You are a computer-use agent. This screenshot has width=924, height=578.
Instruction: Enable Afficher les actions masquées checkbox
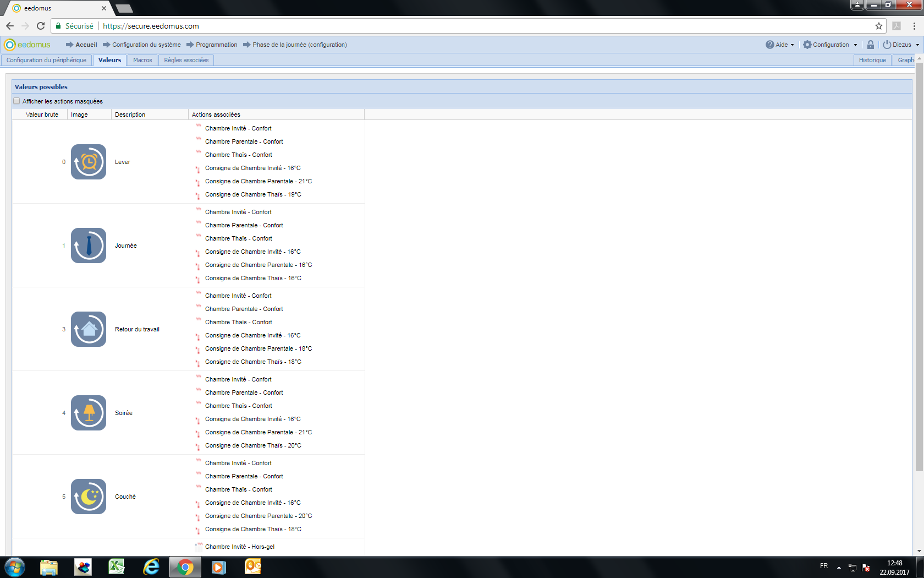point(16,101)
